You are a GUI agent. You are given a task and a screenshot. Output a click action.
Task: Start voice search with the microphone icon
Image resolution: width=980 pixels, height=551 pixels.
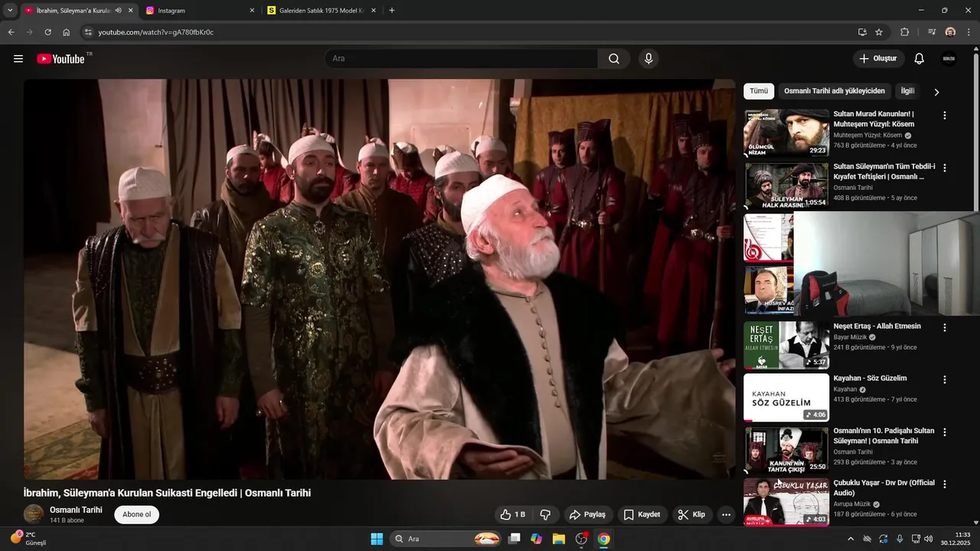pos(648,59)
